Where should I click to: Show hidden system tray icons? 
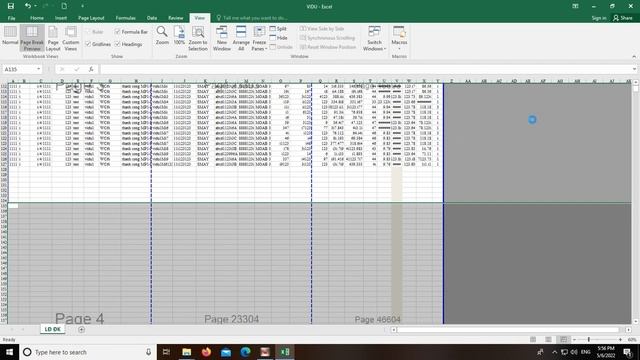[x=554, y=352]
